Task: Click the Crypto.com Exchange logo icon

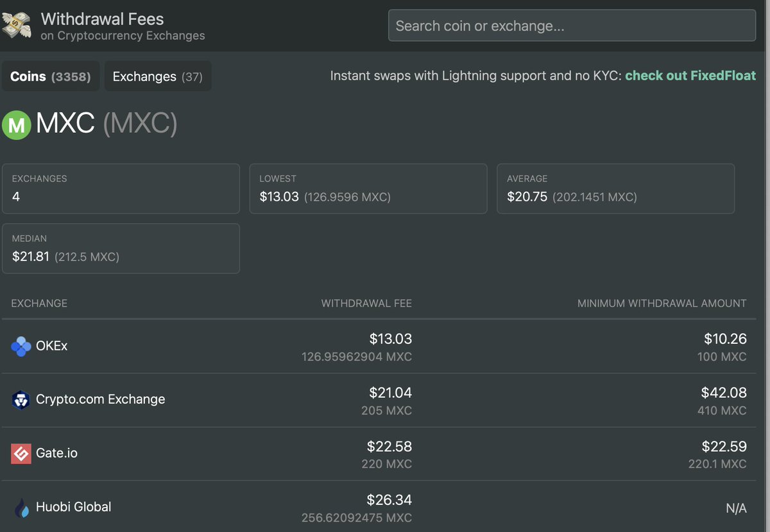Action: click(x=21, y=400)
